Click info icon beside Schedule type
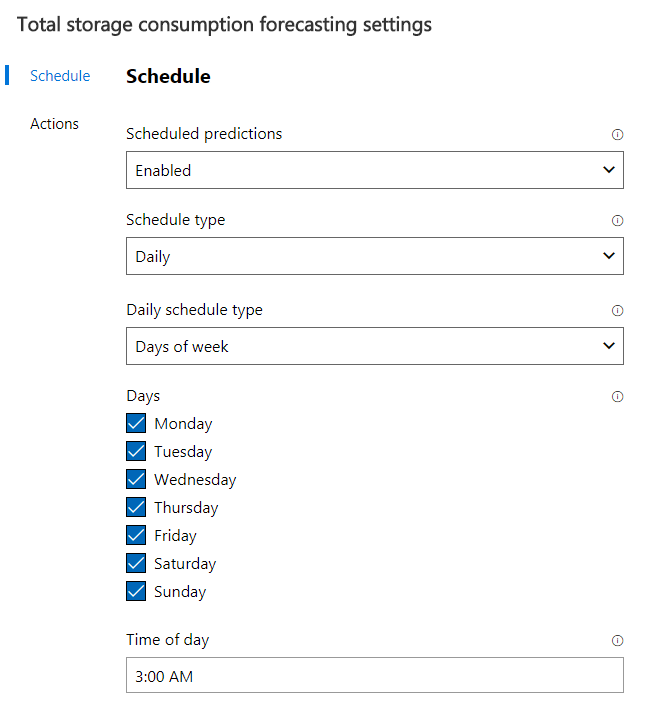Viewport: 667px width, 722px height. point(617,220)
